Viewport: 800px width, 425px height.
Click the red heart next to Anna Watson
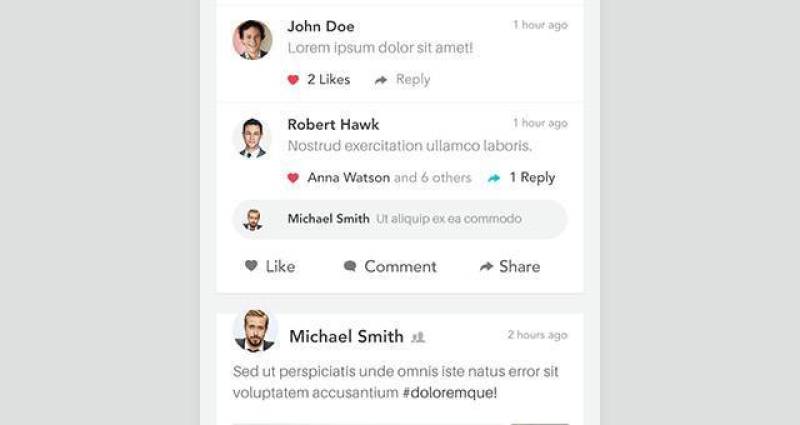click(x=293, y=178)
